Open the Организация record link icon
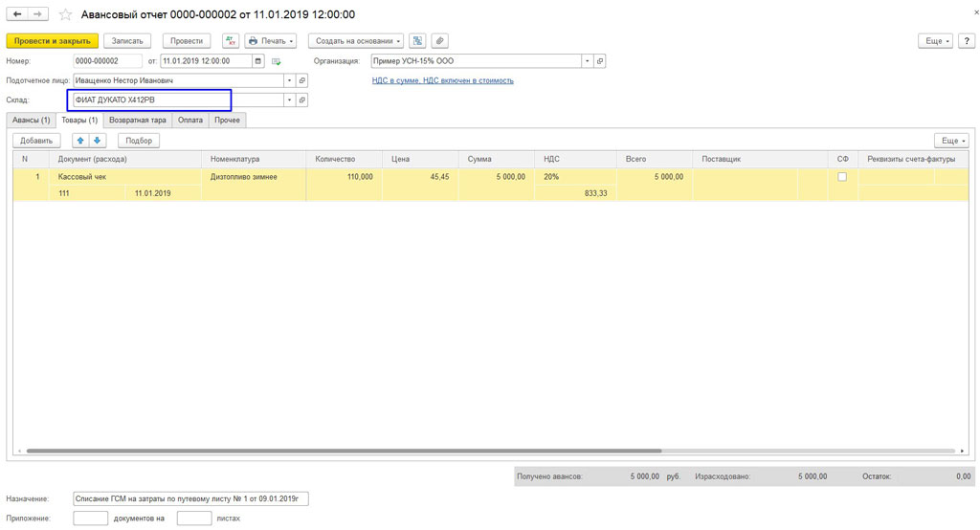 pos(600,61)
